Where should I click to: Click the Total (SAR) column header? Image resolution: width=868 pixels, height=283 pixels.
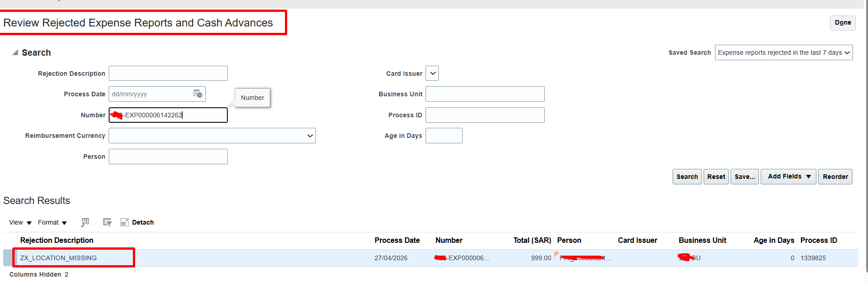click(x=532, y=240)
